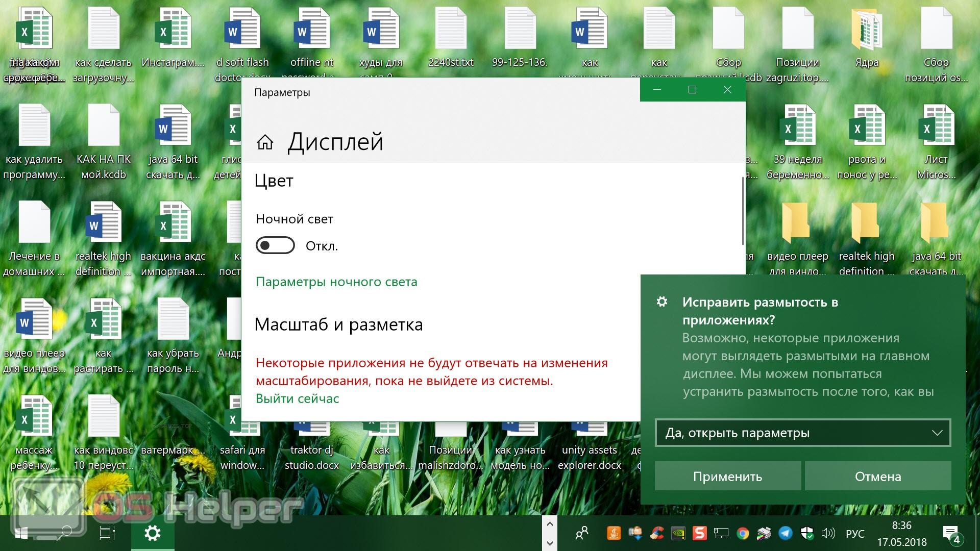The width and height of the screenshot is (980, 551).
Task: Open Settings gear on the taskbar
Action: pyautogui.click(x=153, y=534)
